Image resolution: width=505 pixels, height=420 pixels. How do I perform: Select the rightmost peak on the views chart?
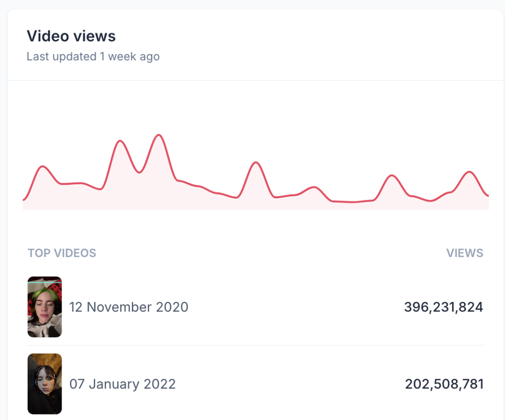tap(469, 172)
